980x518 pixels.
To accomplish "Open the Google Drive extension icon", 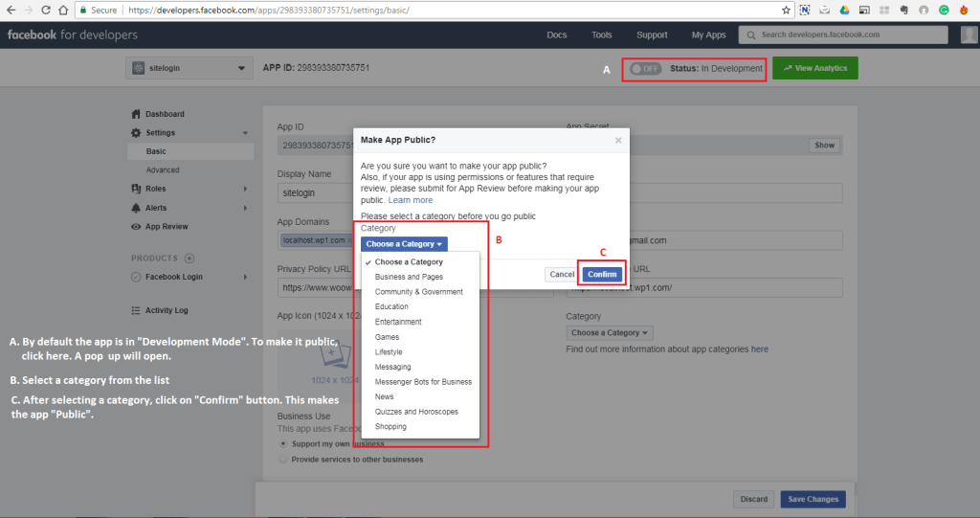I will coord(844,10).
